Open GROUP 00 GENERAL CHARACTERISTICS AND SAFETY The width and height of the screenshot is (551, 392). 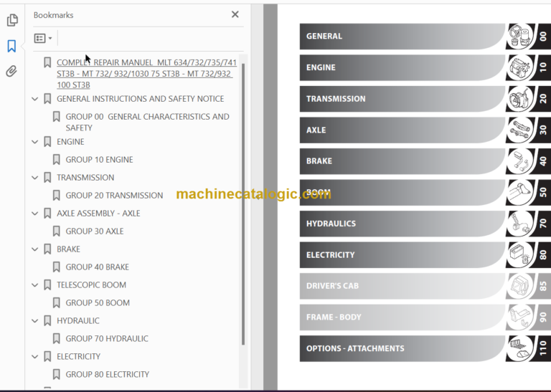(x=147, y=122)
